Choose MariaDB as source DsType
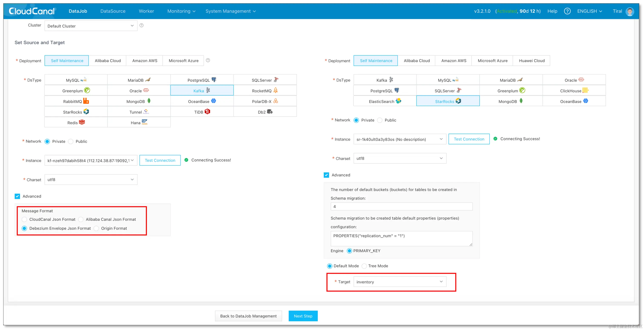 click(x=139, y=80)
